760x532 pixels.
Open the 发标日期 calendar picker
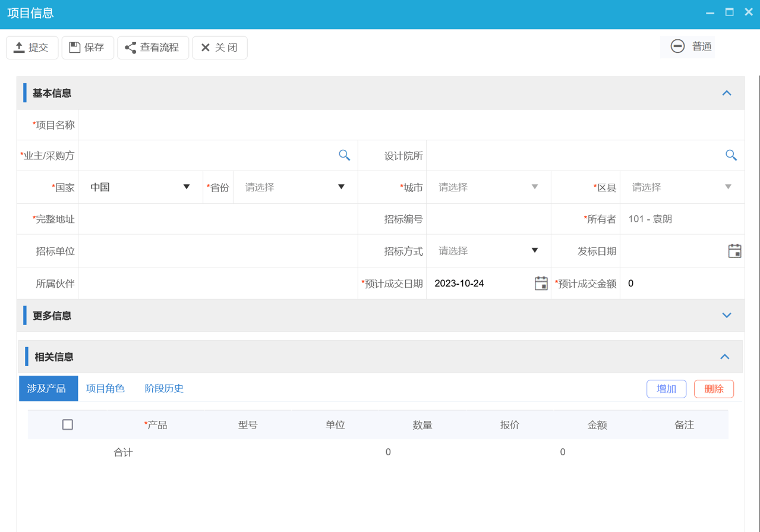click(x=734, y=251)
